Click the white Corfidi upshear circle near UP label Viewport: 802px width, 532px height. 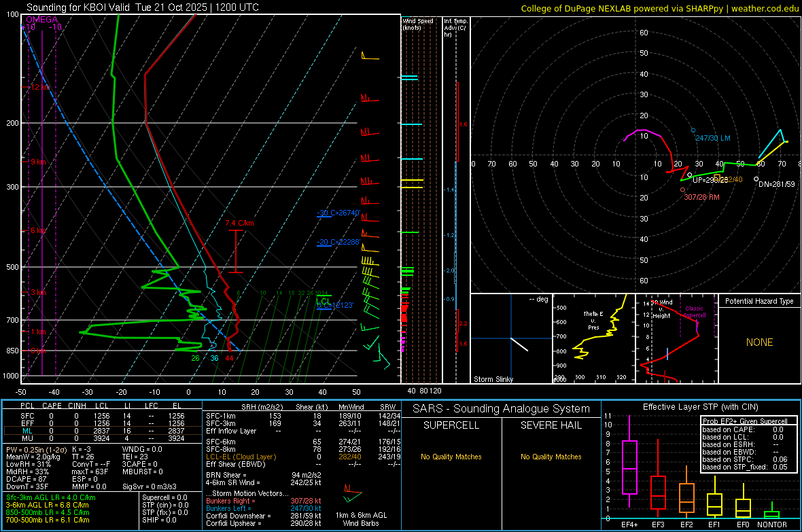coord(689,175)
